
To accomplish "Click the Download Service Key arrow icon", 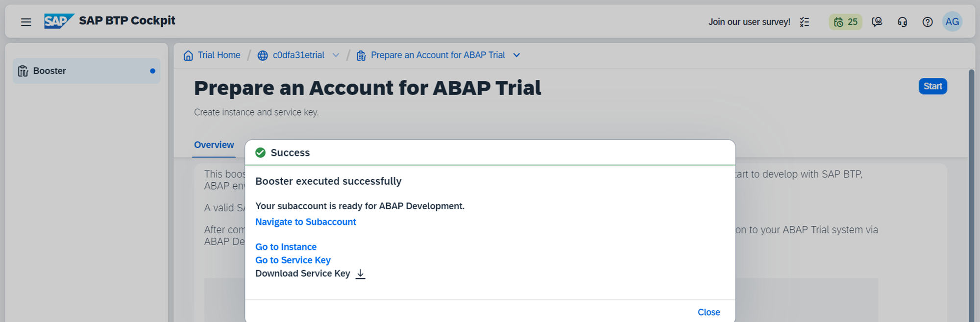I will point(360,274).
